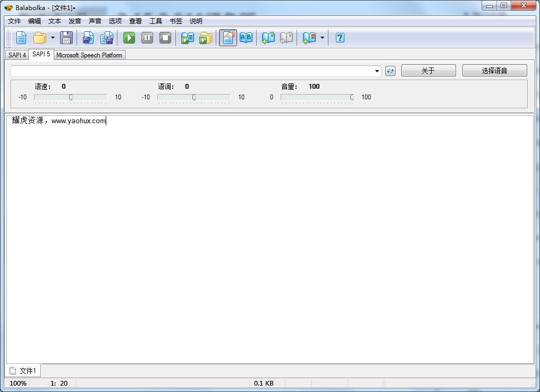
Task: Click the 选择语音 button
Action: [x=494, y=71]
